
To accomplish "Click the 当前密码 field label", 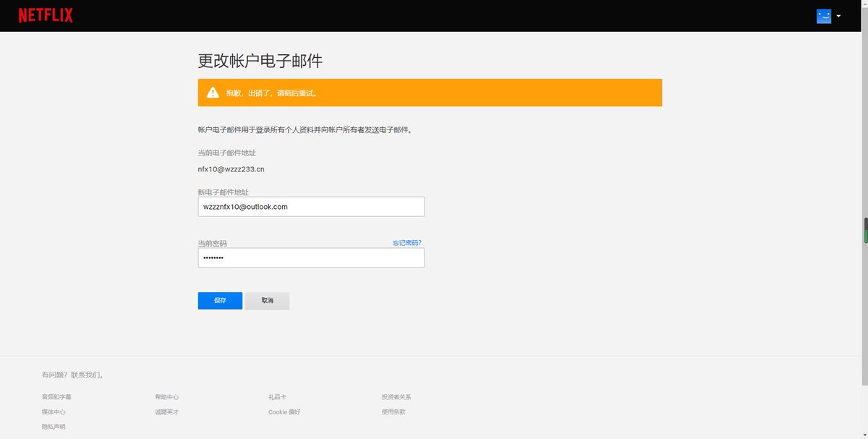I will (212, 243).
